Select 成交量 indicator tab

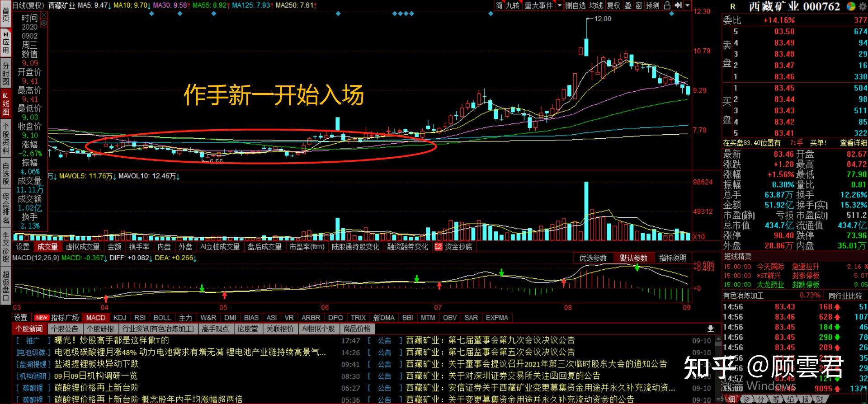(47, 247)
